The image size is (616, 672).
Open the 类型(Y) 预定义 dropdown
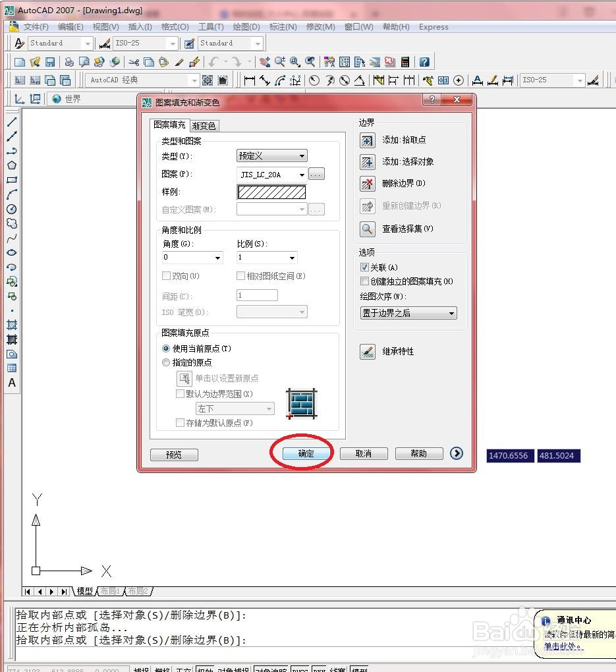pyautogui.click(x=272, y=155)
